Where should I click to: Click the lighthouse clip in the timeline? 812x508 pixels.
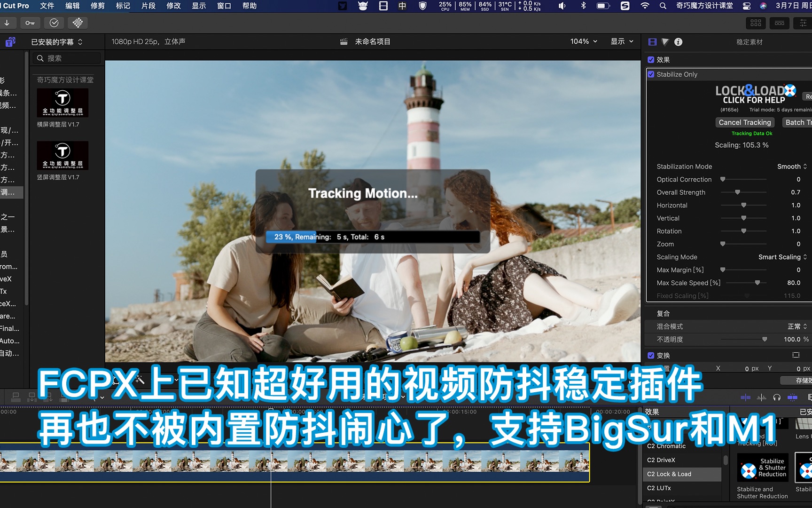pos(295,462)
